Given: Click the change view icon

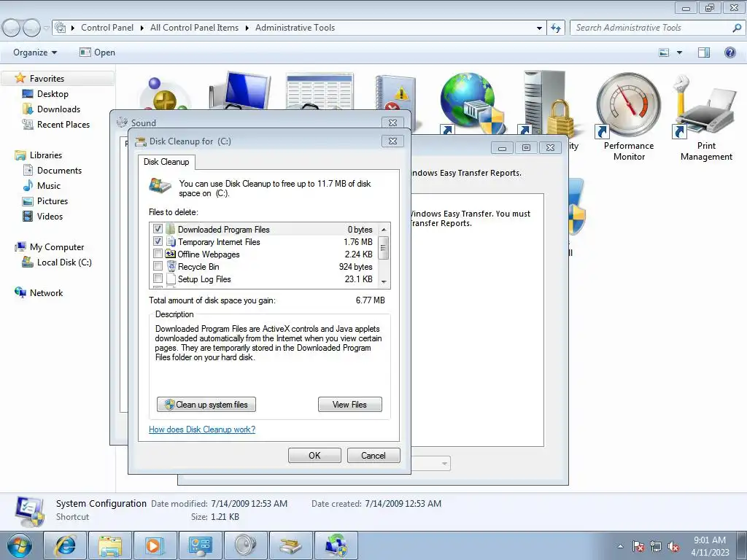Looking at the screenshot, I should tap(664, 52).
